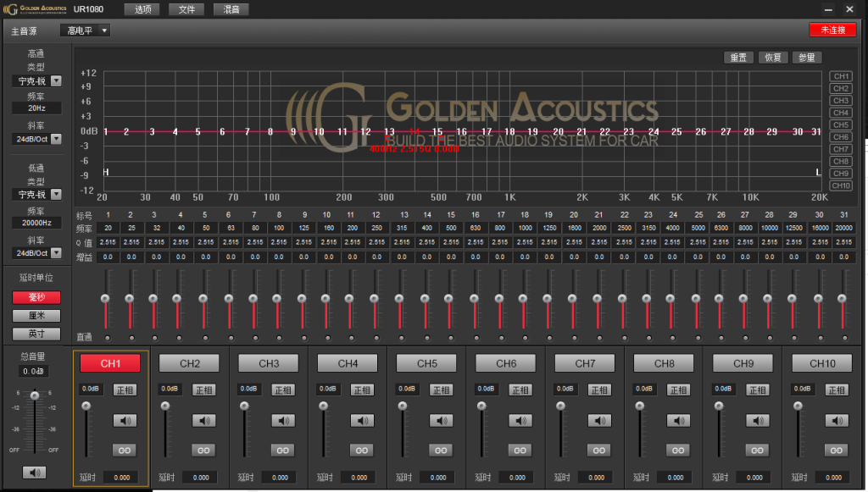Select the 英寸 delay unit
This screenshot has height=492, width=868.
pos(36,334)
